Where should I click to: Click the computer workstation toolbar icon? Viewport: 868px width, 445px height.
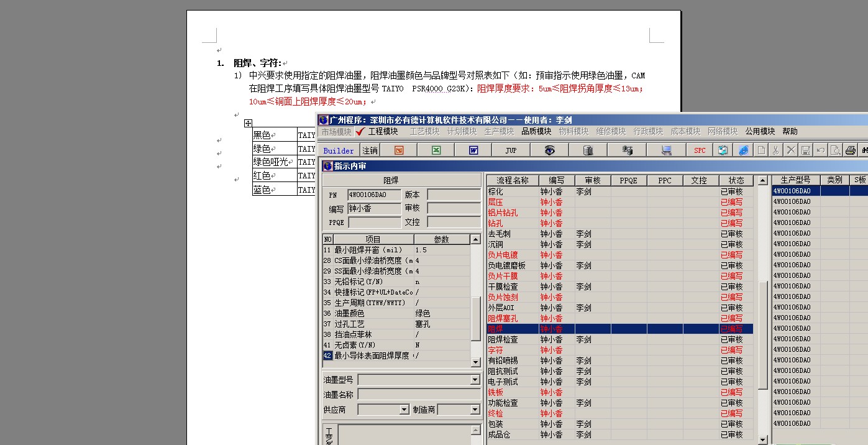pos(666,150)
